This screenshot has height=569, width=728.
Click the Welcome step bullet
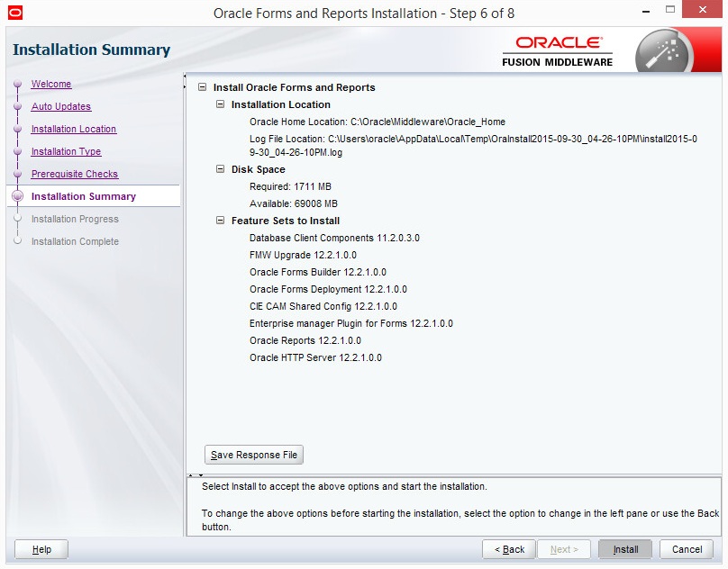(18, 84)
